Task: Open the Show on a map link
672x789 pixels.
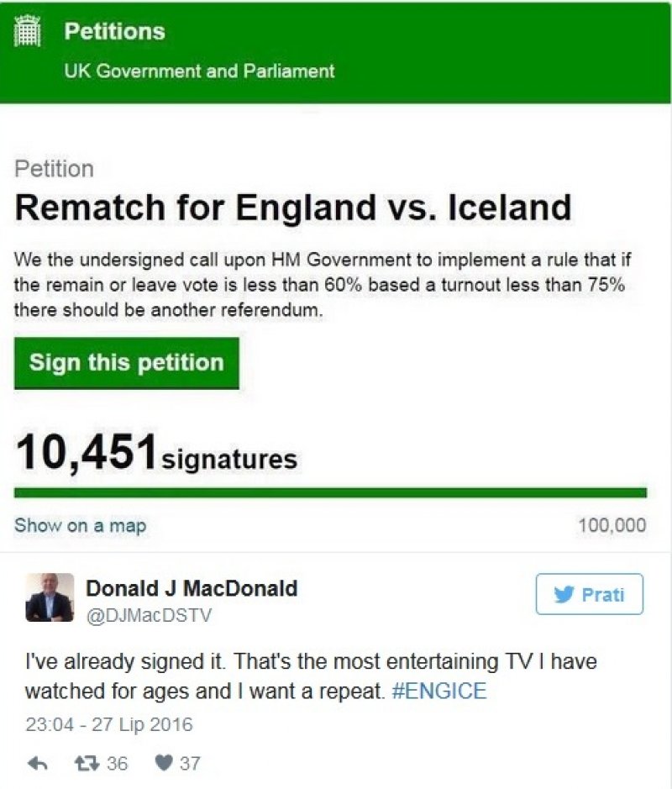Action: tap(80, 526)
